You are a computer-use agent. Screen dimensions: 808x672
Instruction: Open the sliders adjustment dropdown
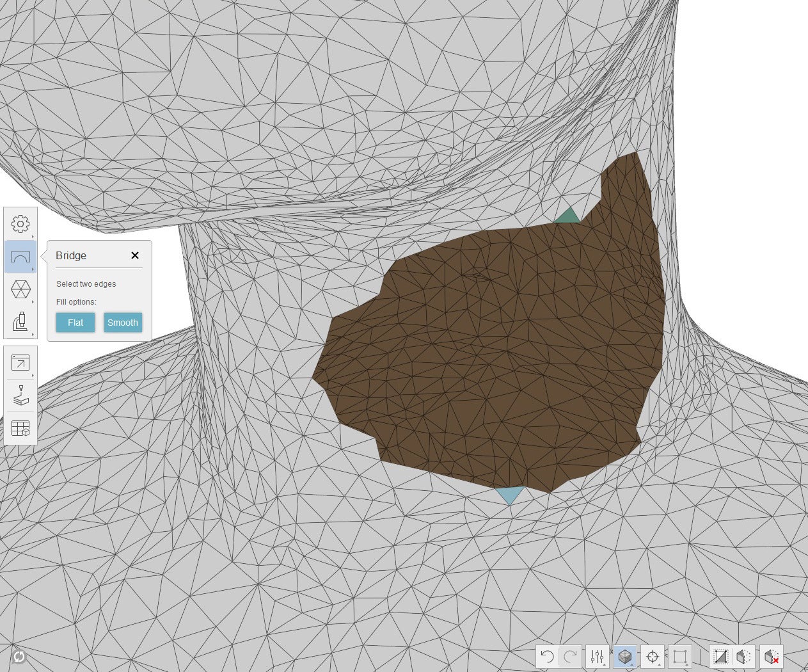598,657
